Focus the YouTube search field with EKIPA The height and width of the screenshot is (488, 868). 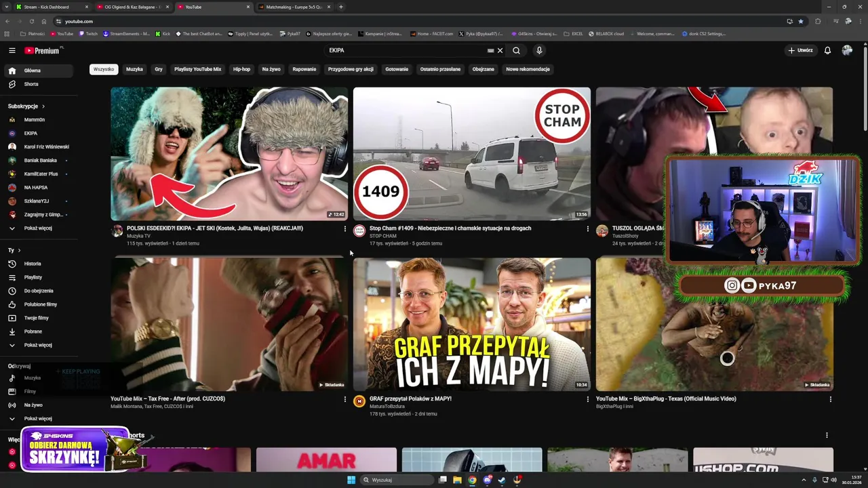(x=404, y=50)
